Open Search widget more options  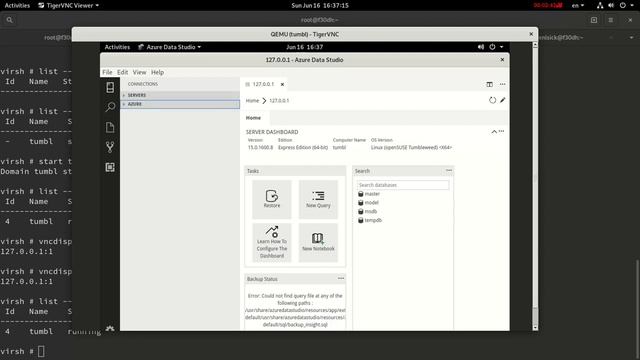click(x=449, y=170)
